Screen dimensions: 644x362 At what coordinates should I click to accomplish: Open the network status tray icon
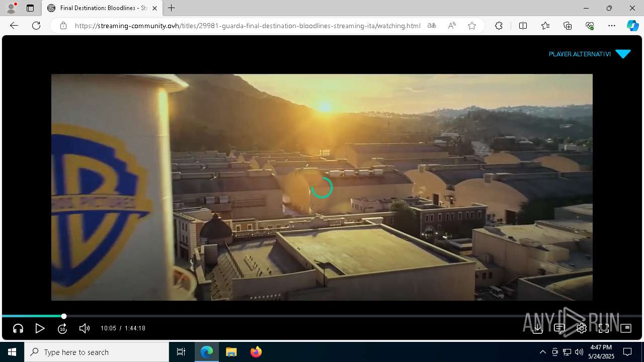pos(567,352)
